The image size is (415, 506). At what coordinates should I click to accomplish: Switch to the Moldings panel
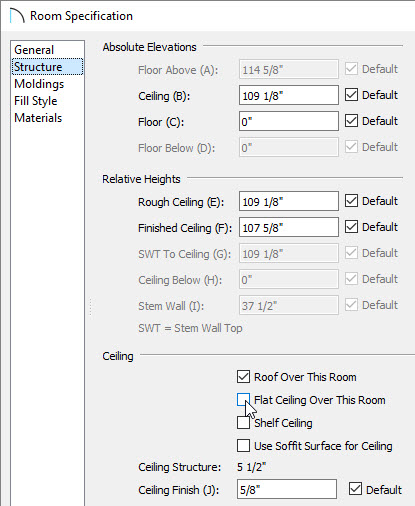click(39, 84)
